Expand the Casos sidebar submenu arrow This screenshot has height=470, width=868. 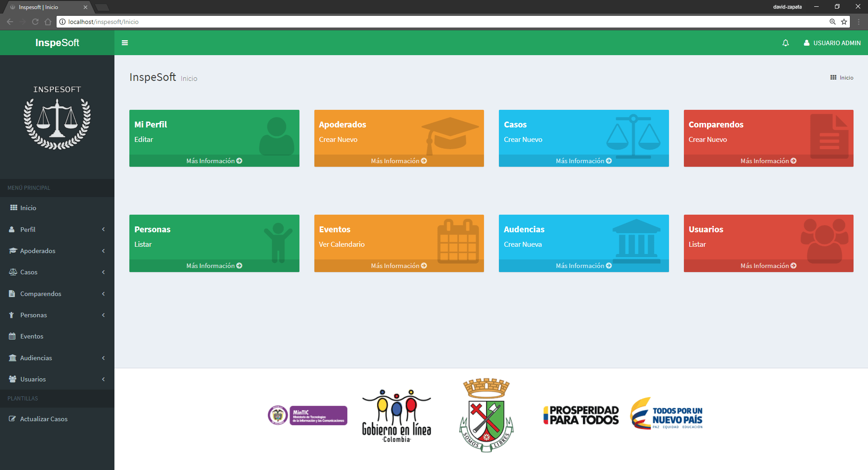click(x=104, y=272)
